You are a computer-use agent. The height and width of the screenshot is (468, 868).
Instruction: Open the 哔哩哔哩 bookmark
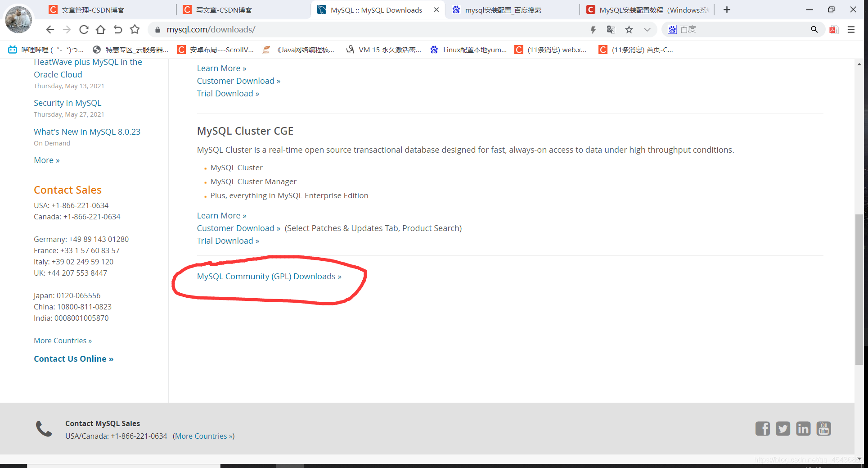(46, 50)
